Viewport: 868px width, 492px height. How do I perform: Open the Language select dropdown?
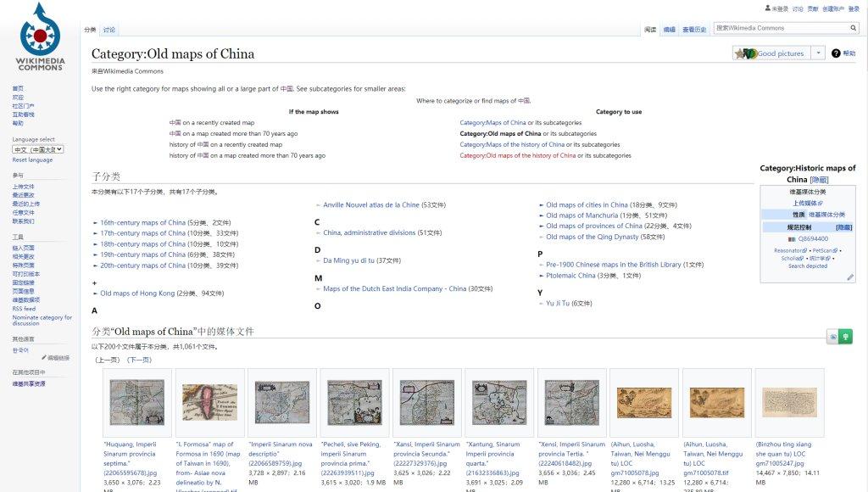coord(38,149)
